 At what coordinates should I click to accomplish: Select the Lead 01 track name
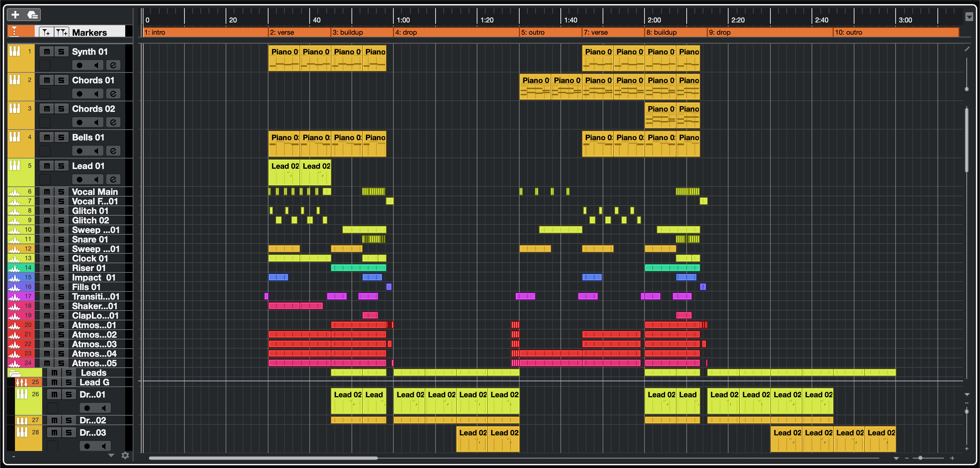click(x=88, y=166)
